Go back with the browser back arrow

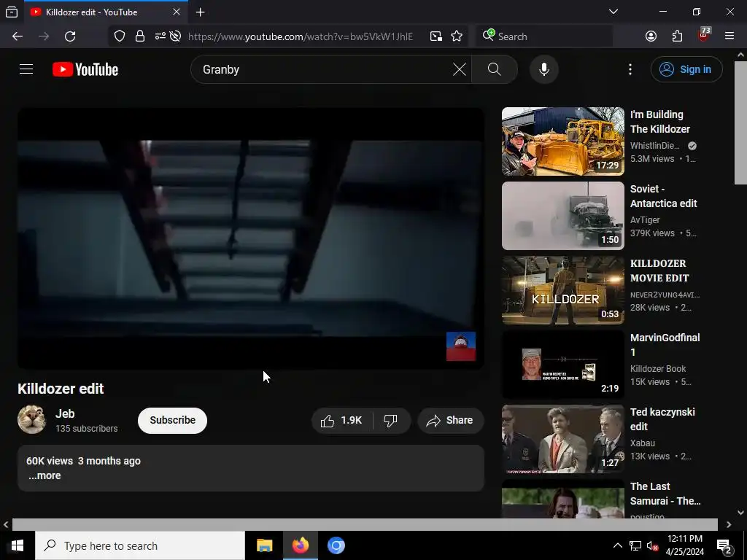click(x=18, y=36)
